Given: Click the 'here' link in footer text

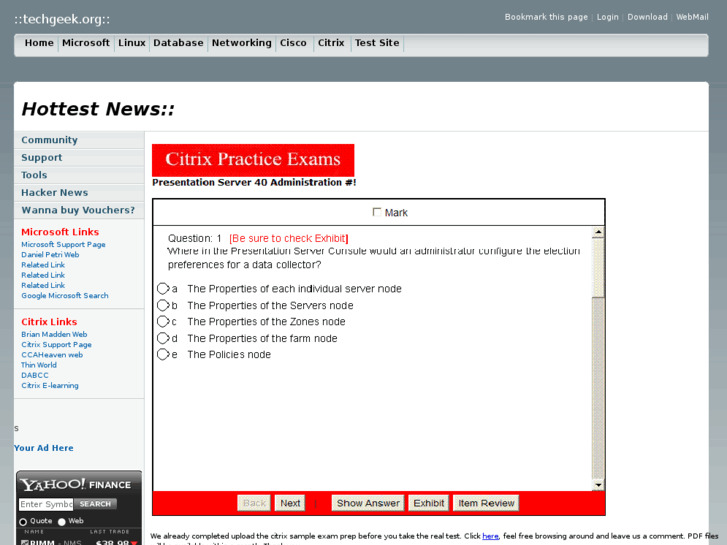Looking at the screenshot, I should coord(490,536).
